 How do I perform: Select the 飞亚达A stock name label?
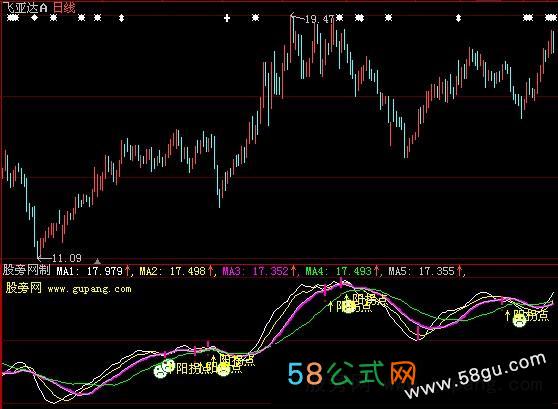(25, 7)
